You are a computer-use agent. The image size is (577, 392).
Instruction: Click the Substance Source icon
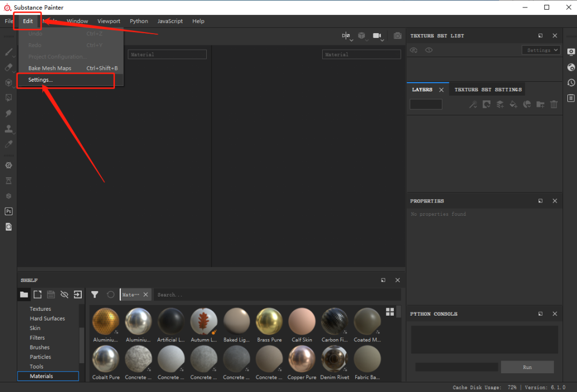tap(9, 196)
